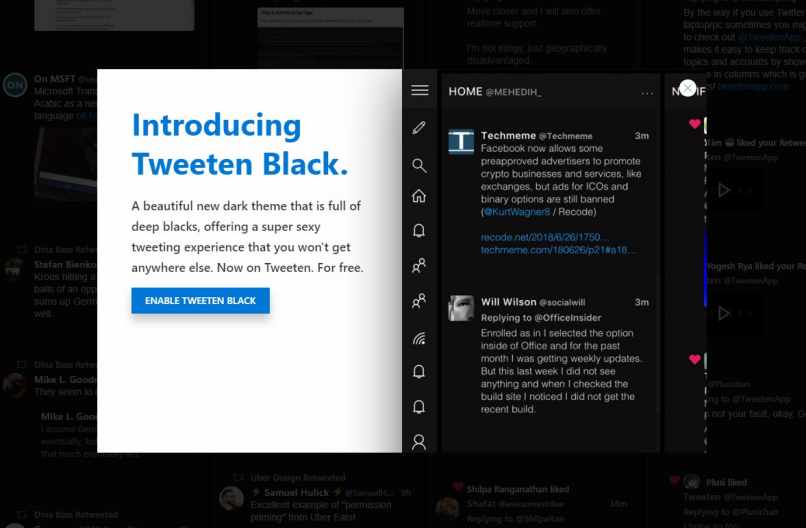Click the compose tweet pencil icon
Screen dimensions: 806x528
coord(419,128)
